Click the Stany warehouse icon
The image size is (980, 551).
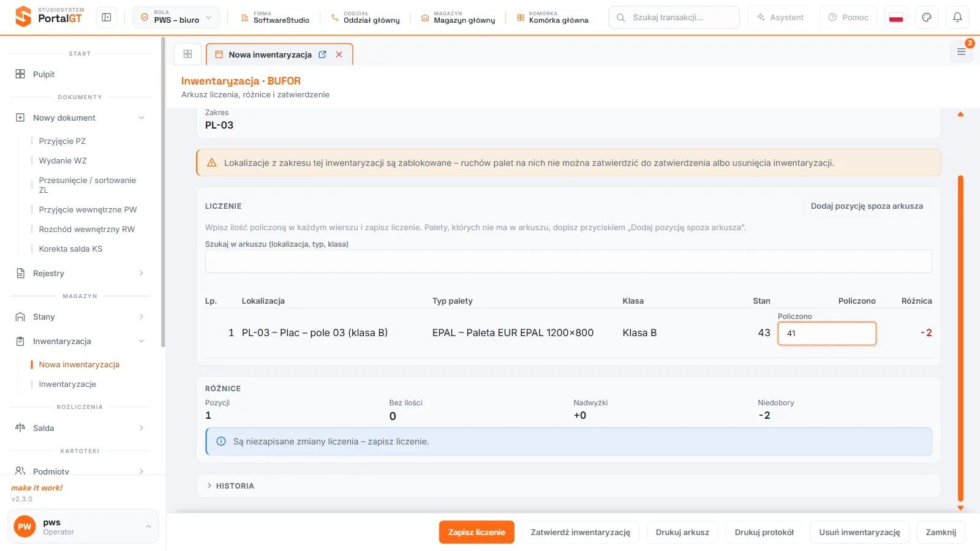point(20,317)
